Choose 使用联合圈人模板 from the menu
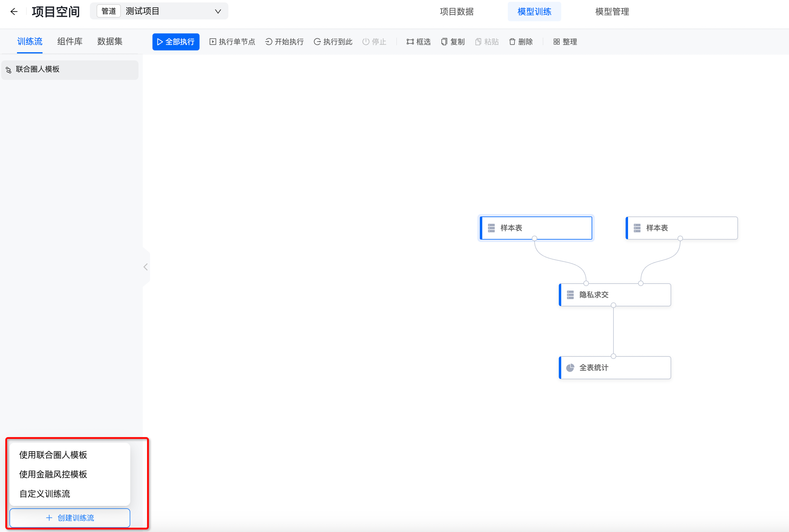The width and height of the screenshot is (789, 532). (70, 455)
